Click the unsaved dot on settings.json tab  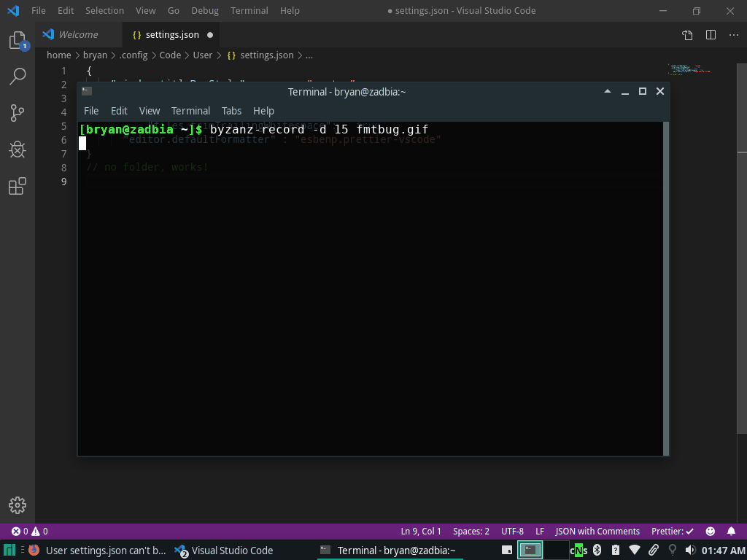point(210,35)
